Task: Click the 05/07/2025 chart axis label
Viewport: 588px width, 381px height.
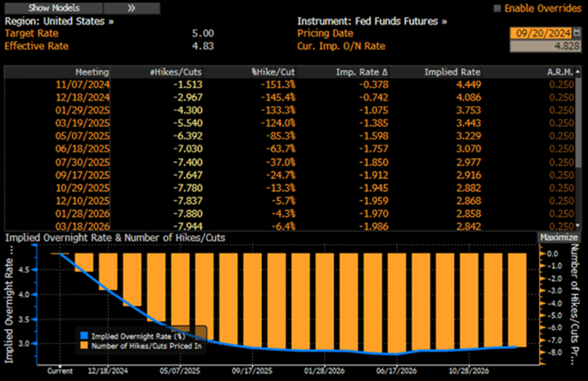Action: tap(180, 371)
